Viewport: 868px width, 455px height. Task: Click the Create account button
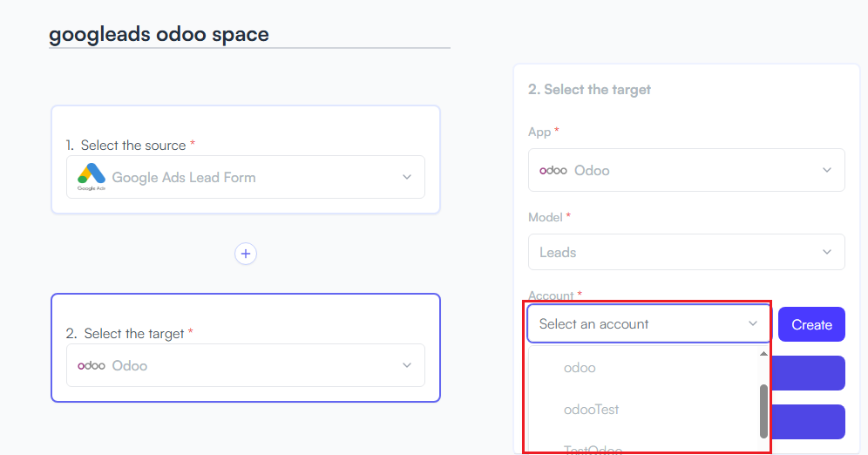tap(811, 324)
